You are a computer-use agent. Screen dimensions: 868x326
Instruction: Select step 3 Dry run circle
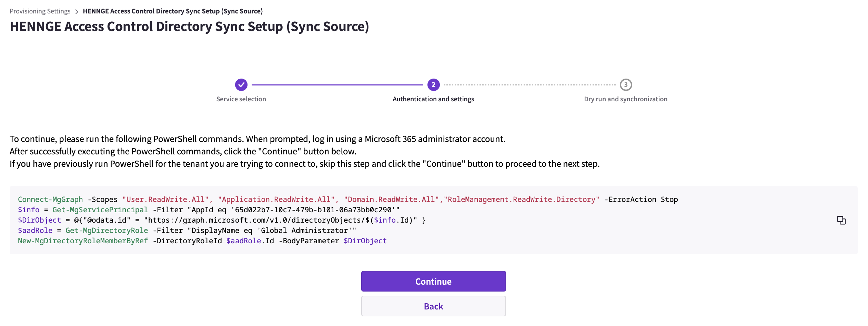(x=626, y=85)
